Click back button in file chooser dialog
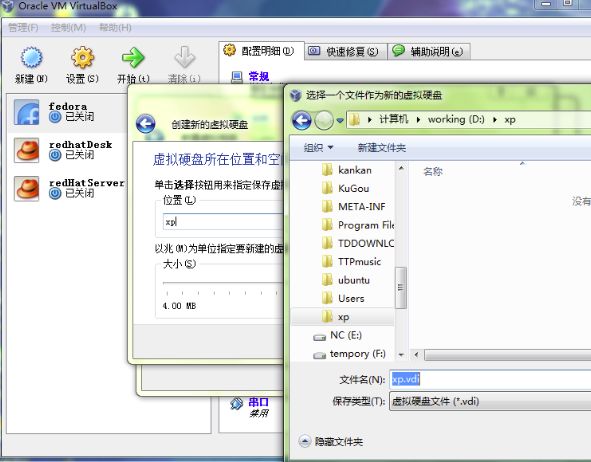The height and width of the screenshot is (462, 591). click(x=302, y=120)
